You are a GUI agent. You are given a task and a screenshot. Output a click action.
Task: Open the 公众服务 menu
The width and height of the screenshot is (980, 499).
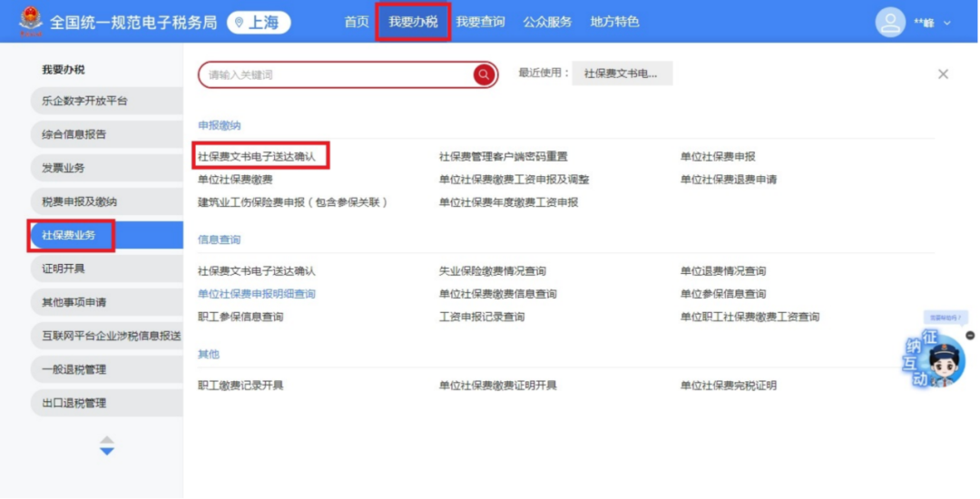547,22
